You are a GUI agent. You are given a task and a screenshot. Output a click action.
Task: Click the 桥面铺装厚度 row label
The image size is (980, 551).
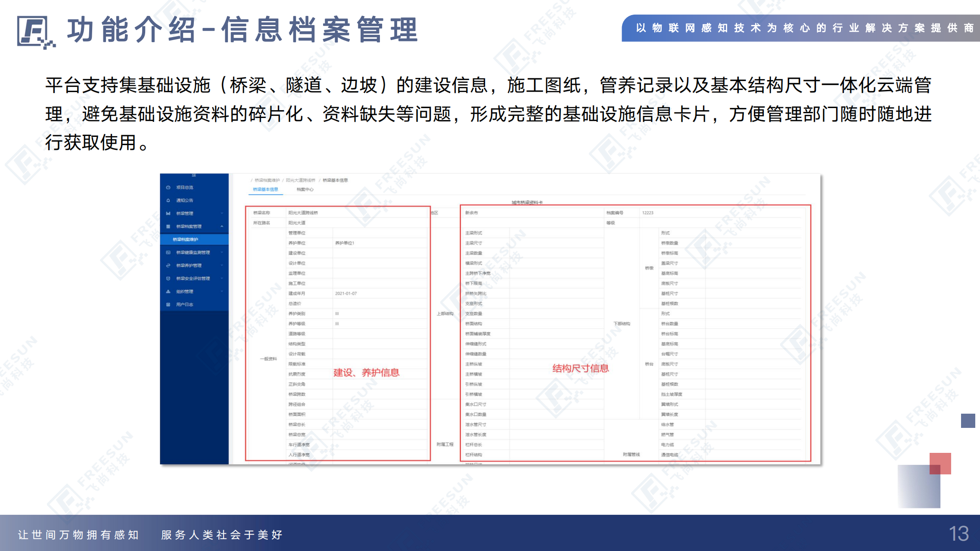(478, 334)
